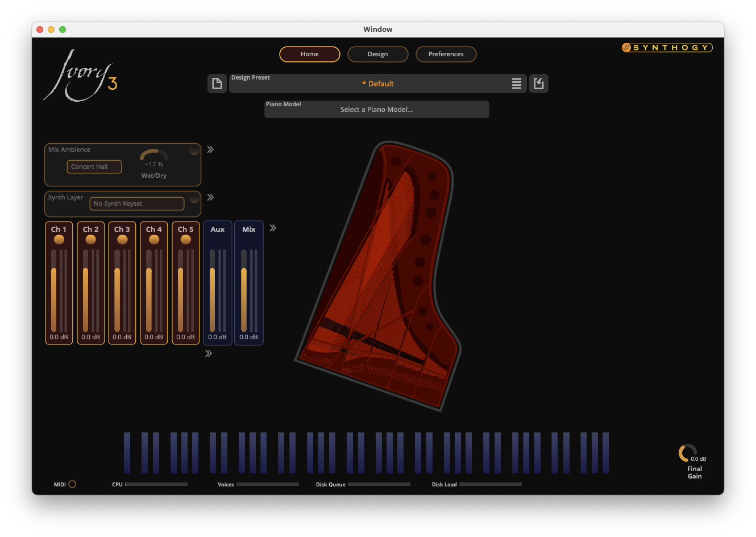Click the Ch 4 pan knob

tap(154, 240)
